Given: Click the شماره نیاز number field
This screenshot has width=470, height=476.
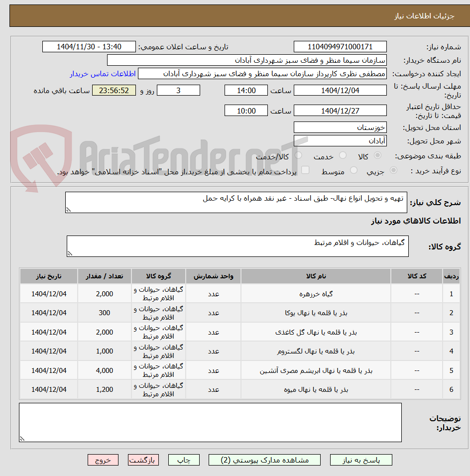Looking at the screenshot, I should coord(340,47).
